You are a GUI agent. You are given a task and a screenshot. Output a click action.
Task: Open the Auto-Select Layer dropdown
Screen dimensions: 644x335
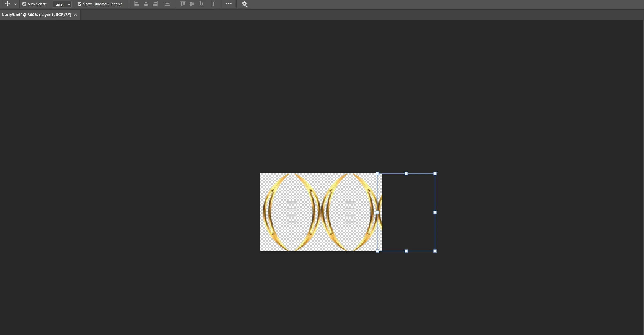click(x=62, y=4)
